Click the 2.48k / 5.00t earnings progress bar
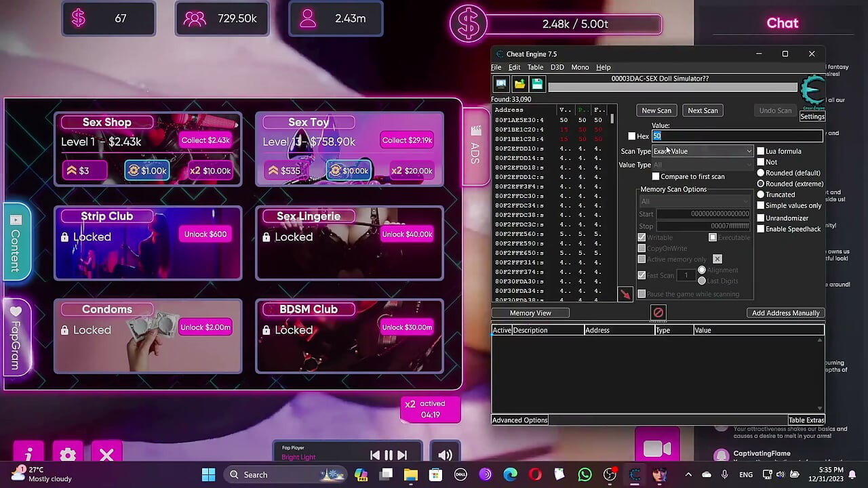868x488 pixels. coord(575,24)
